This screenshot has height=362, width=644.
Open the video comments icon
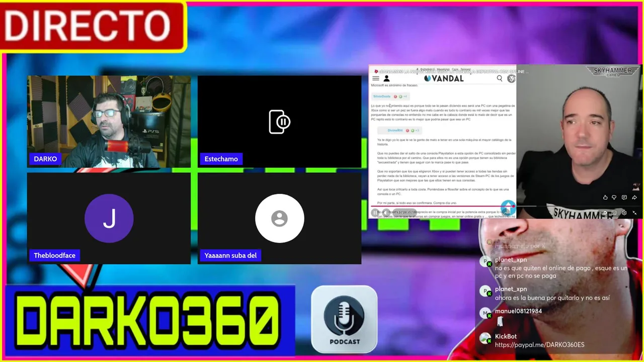click(x=624, y=198)
